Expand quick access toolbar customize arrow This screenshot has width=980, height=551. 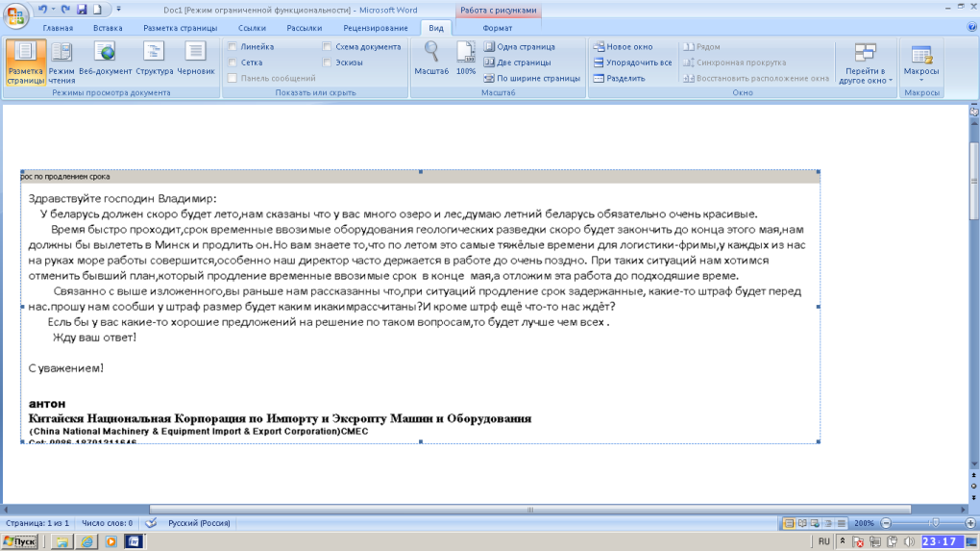pos(118,10)
